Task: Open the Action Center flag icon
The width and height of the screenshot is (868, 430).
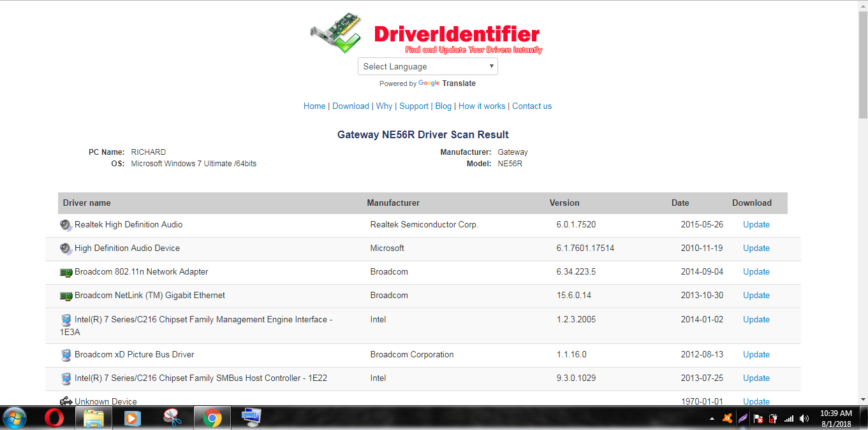Action: 758,419
